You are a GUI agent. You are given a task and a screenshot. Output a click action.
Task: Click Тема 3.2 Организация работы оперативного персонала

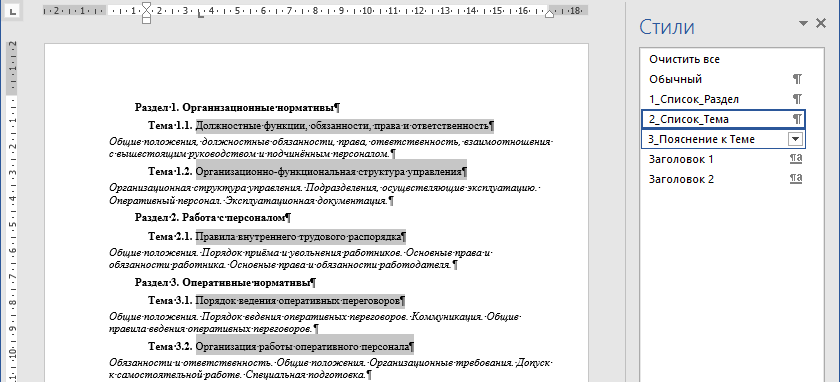pyautogui.click(x=281, y=347)
